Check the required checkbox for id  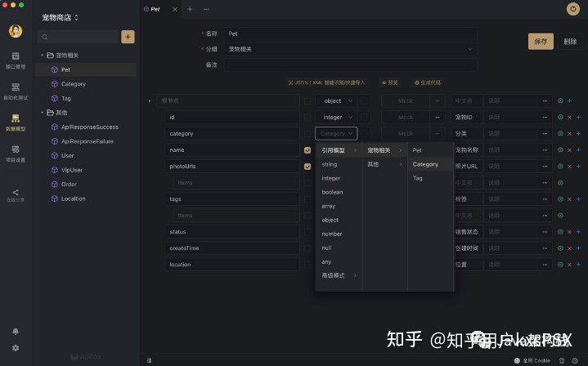307,118
